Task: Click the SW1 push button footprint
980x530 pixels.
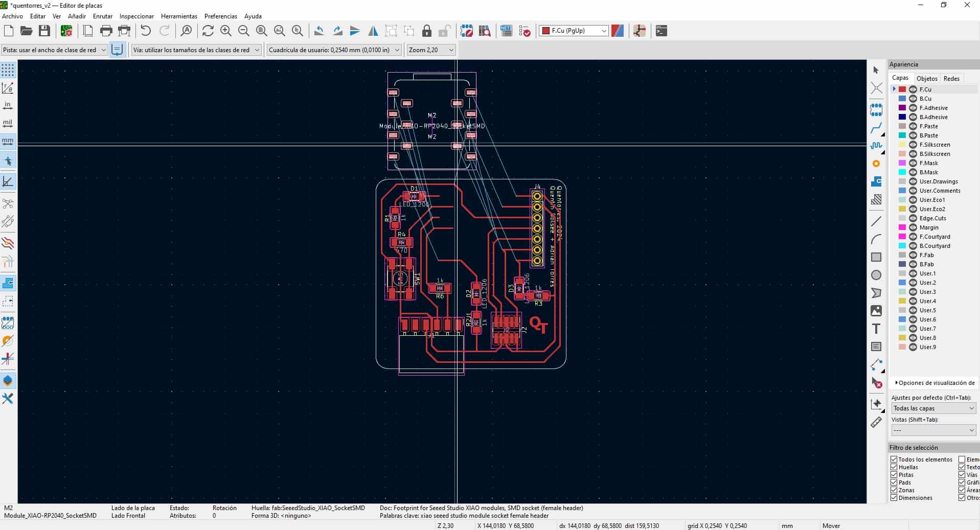Action: click(x=401, y=279)
